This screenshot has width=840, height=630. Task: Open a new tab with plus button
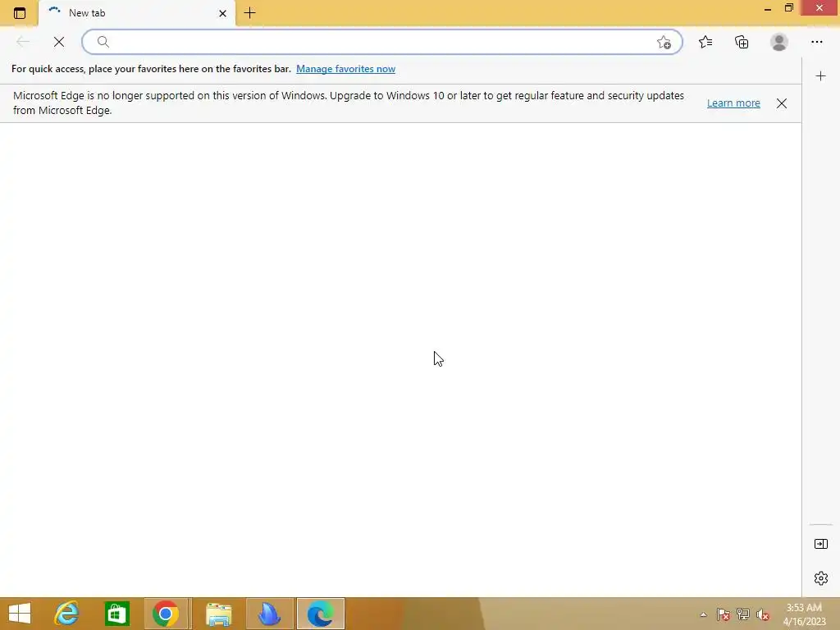click(249, 13)
